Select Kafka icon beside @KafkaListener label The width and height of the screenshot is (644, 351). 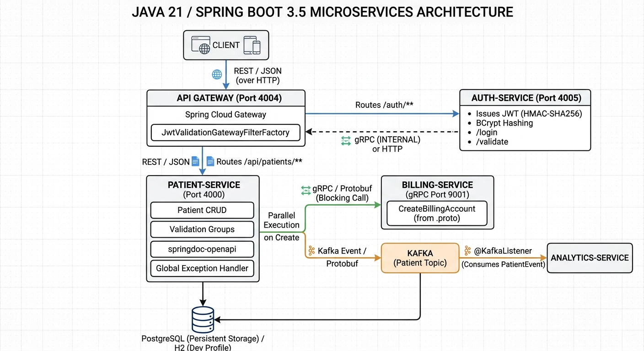tap(467, 250)
